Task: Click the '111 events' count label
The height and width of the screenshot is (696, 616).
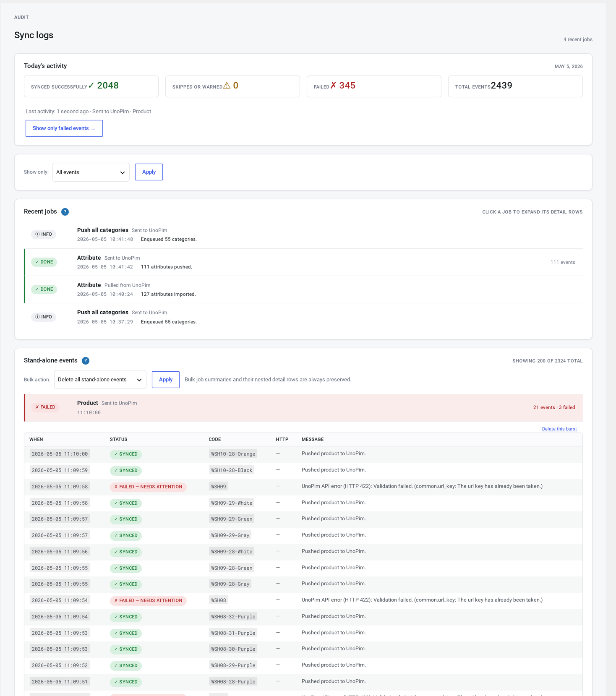Action: 563,262
